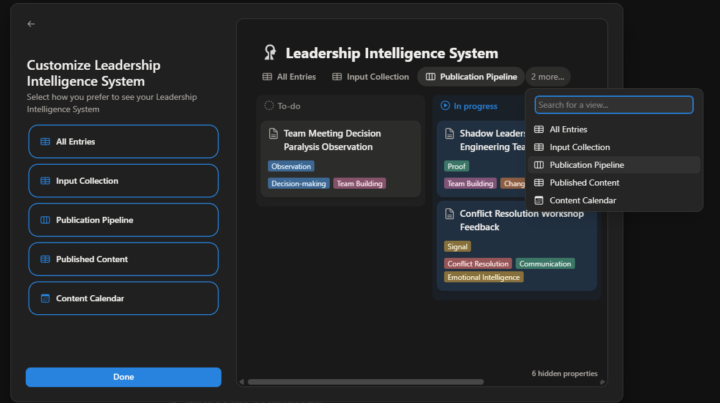Click the Emotional Intelligence tag
This screenshot has height=403, width=720.
(484, 278)
